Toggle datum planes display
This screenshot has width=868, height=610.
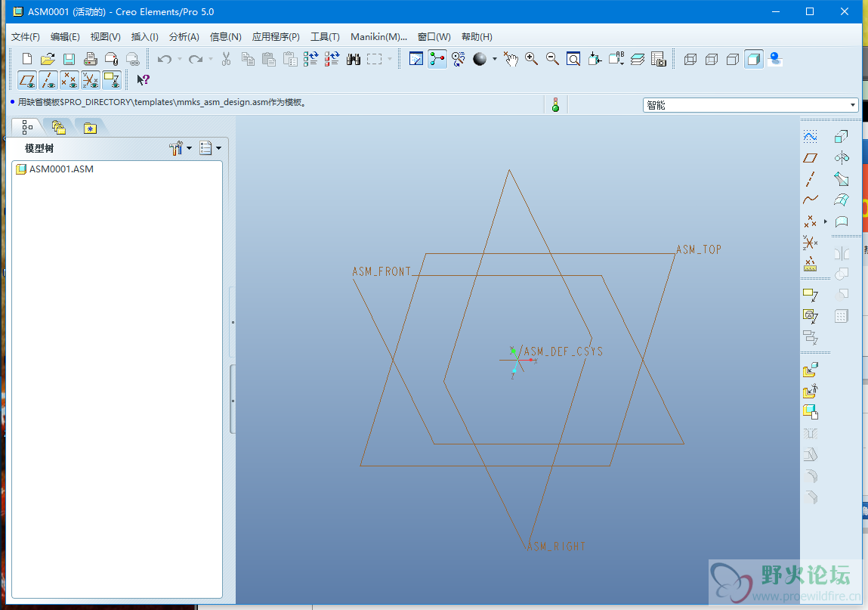[27, 80]
